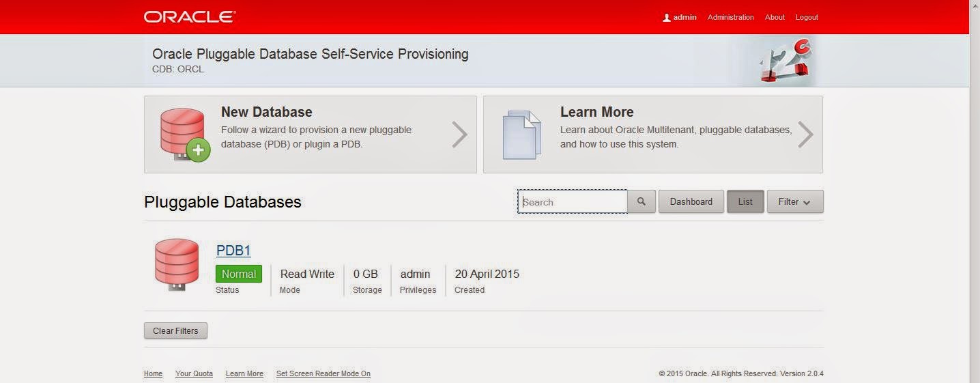This screenshot has height=383, width=980.
Task: Click the magnifier search button
Action: point(642,201)
